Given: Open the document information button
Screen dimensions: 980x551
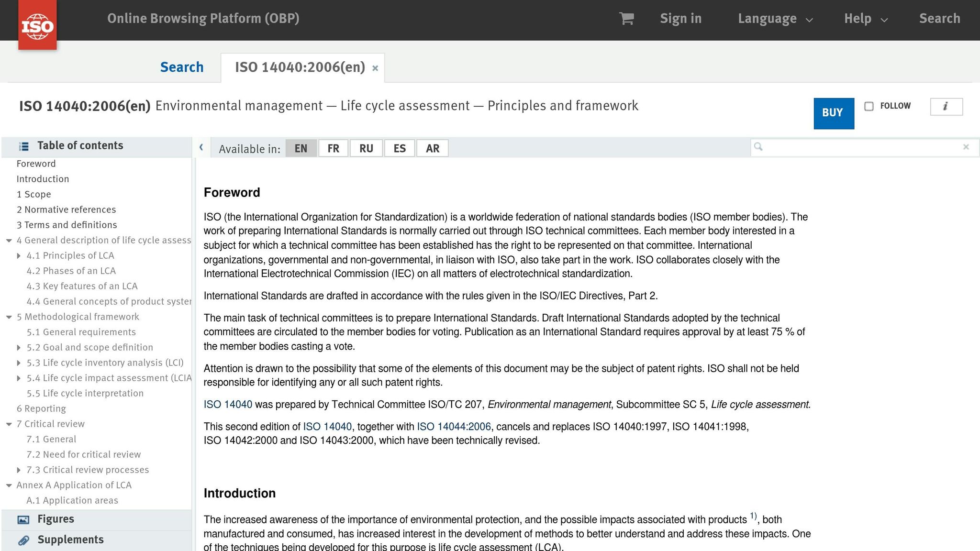Looking at the screenshot, I should (946, 107).
